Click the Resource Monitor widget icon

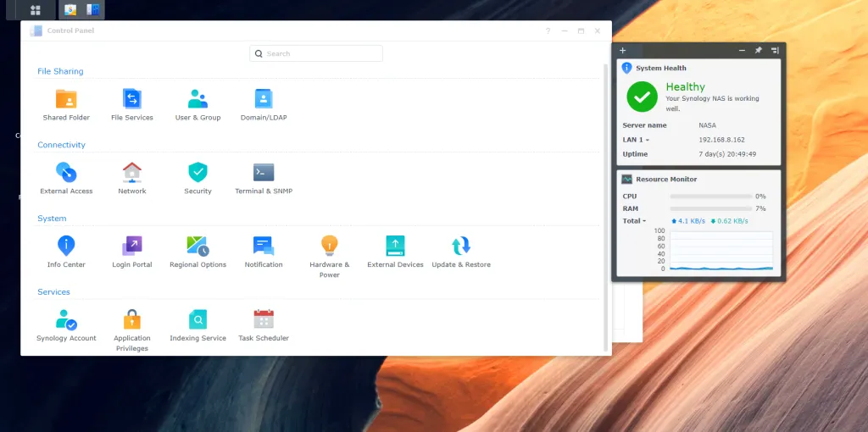(626, 180)
